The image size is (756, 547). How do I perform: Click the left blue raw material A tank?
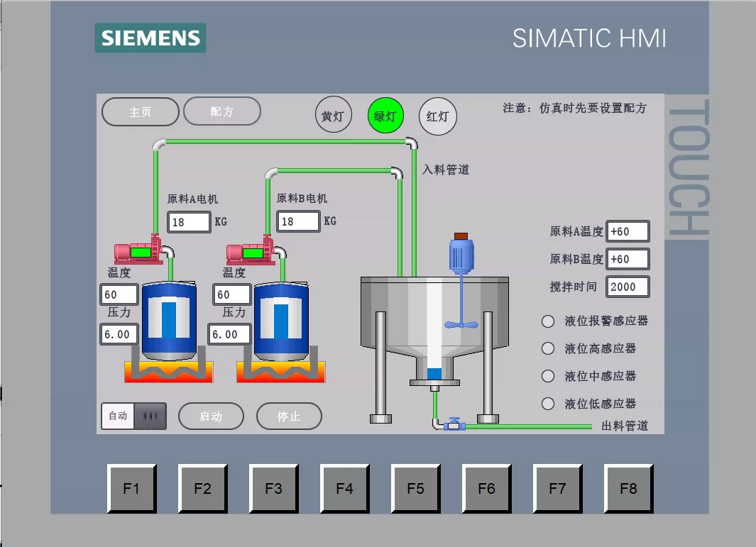169,321
